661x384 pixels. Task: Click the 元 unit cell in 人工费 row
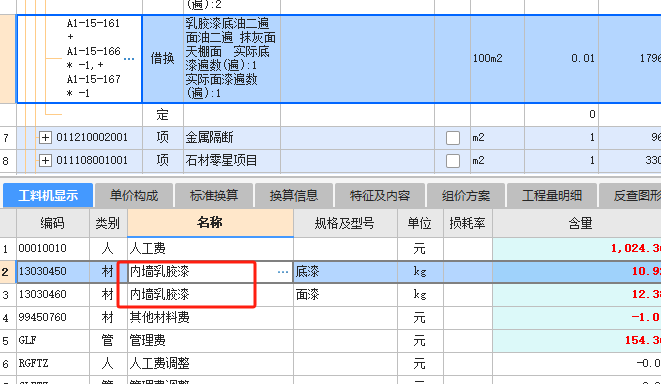(x=420, y=249)
